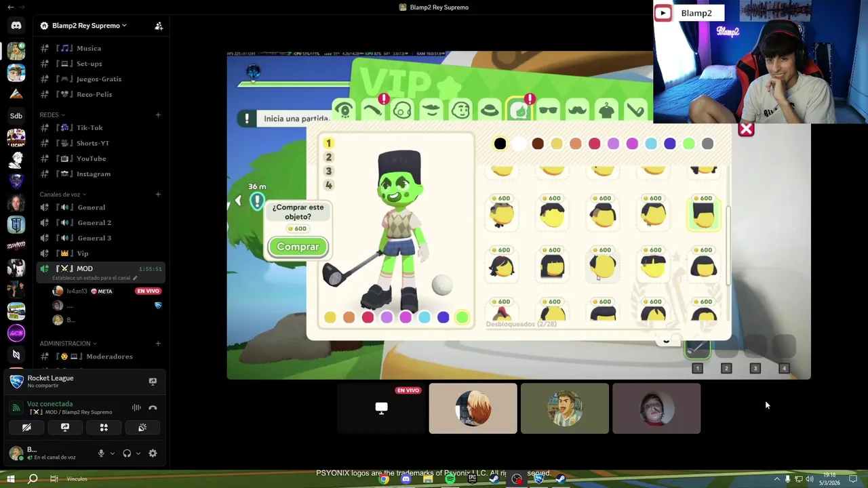Select the mustache customization tab
This screenshot has height=488, width=868.
coord(577,110)
